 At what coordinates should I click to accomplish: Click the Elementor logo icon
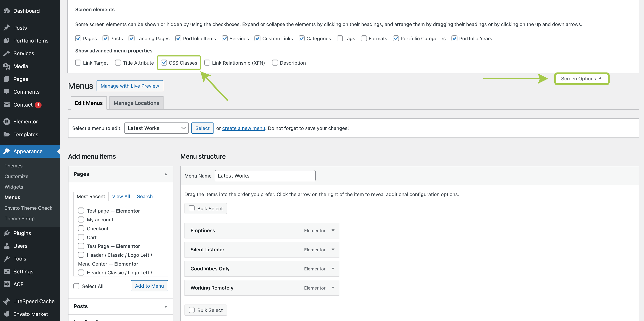point(7,122)
